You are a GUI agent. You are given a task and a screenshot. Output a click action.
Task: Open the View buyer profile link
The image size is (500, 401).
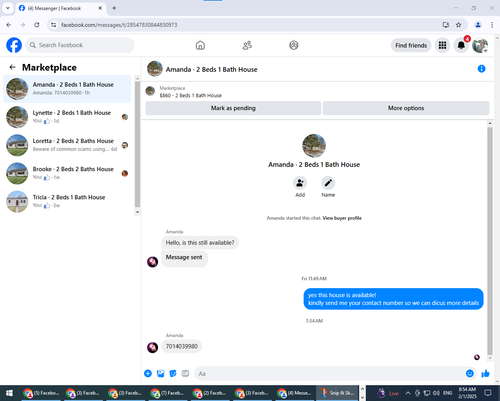(342, 218)
